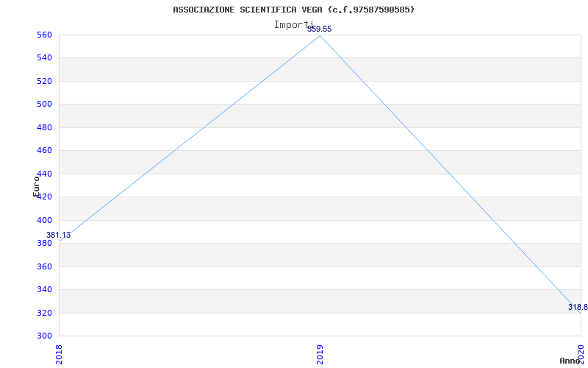The height and width of the screenshot is (368, 588).
Task: Click the 2019 year axis label
Action: (320, 355)
